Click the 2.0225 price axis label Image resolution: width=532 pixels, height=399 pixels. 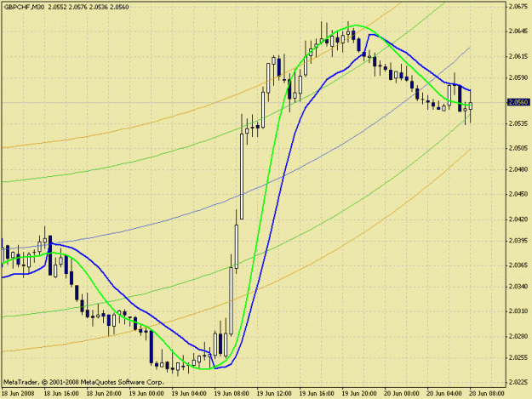(x=518, y=382)
